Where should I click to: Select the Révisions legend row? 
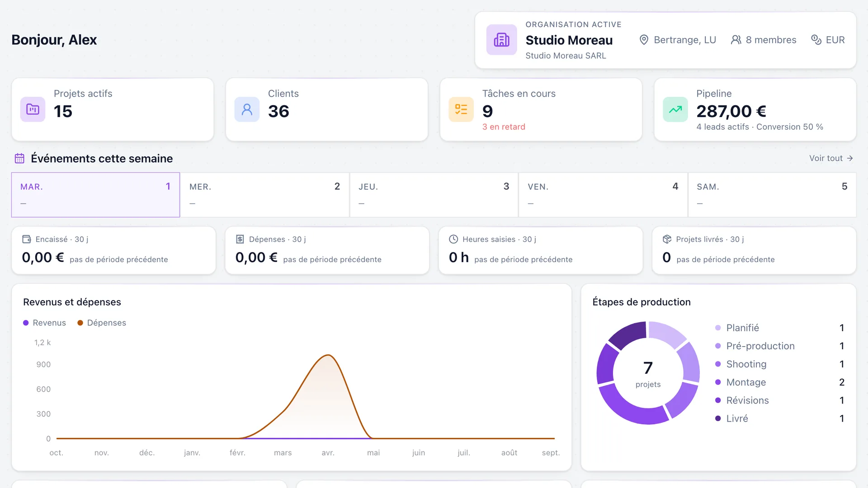coord(779,400)
